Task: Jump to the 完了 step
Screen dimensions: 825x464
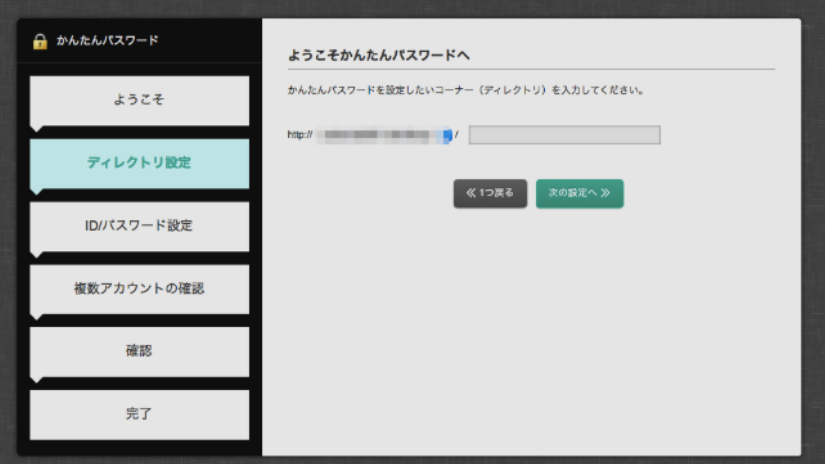Action: click(x=139, y=414)
